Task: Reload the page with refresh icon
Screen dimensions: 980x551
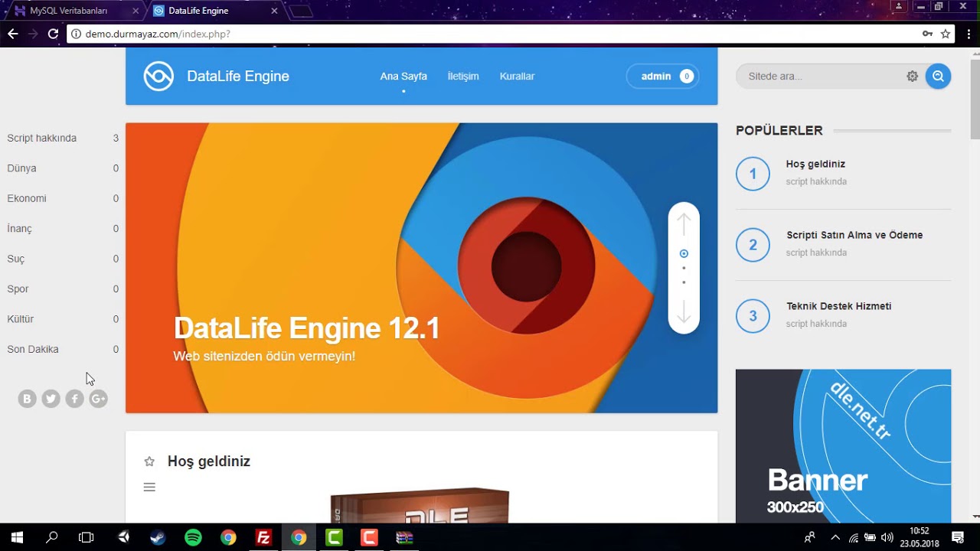Action: pos(53,34)
